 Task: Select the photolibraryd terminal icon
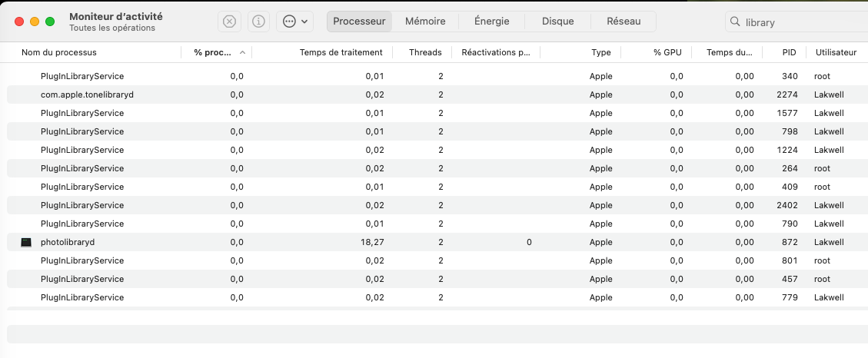coord(26,242)
